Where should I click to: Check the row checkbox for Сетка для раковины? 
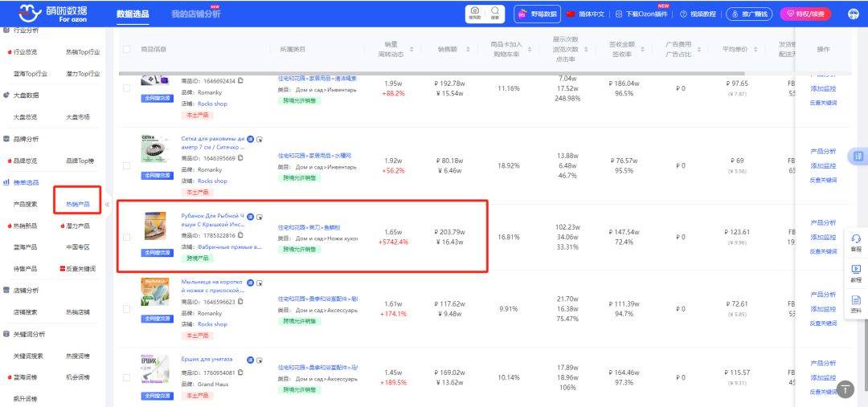tap(127, 165)
